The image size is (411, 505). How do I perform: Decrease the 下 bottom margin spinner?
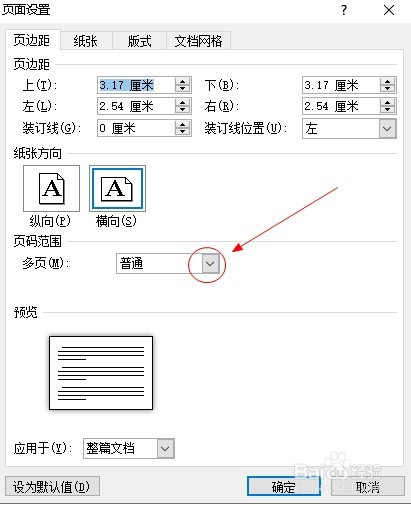(387, 89)
